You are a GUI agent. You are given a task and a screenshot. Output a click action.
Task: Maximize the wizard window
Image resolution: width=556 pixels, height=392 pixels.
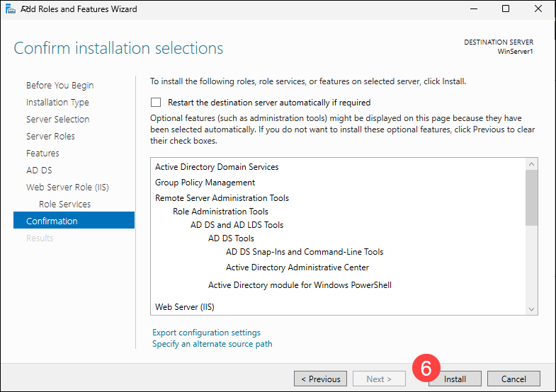[x=505, y=9]
